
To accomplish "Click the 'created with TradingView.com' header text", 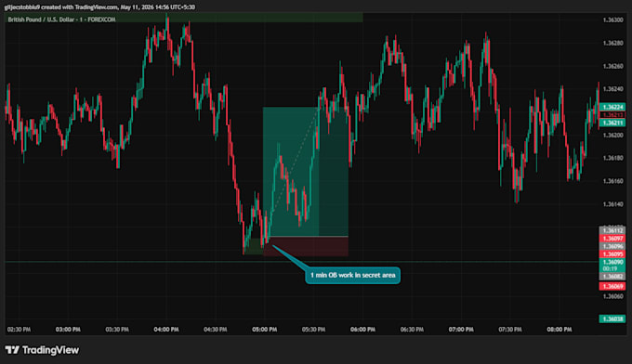I will click(80, 6).
